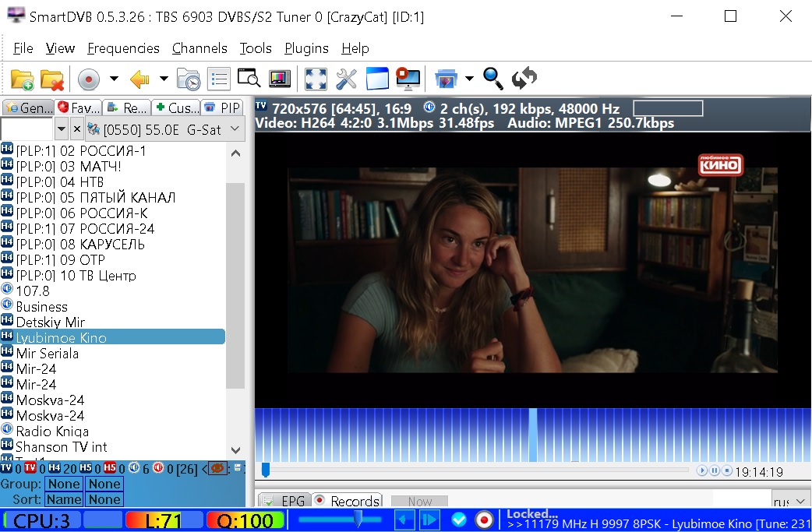The height and width of the screenshot is (532, 812).
Task: Toggle the blue H5 channel filter
Action: point(86,468)
